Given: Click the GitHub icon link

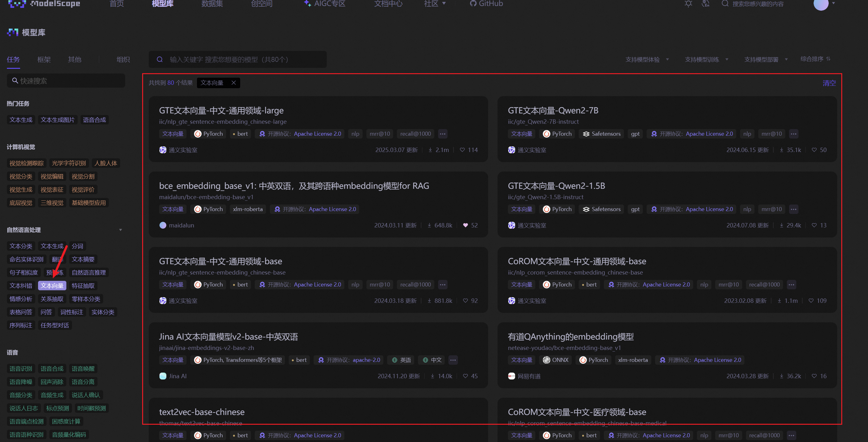Looking at the screenshot, I should click(x=473, y=4).
